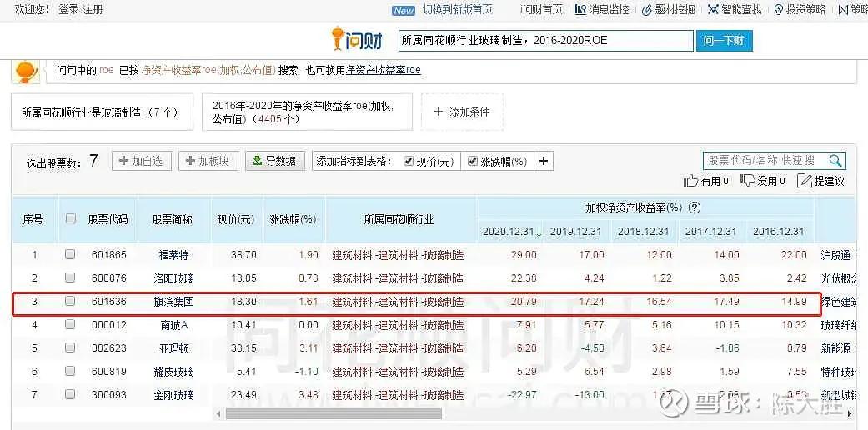Click the 登录 link

point(68,9)
